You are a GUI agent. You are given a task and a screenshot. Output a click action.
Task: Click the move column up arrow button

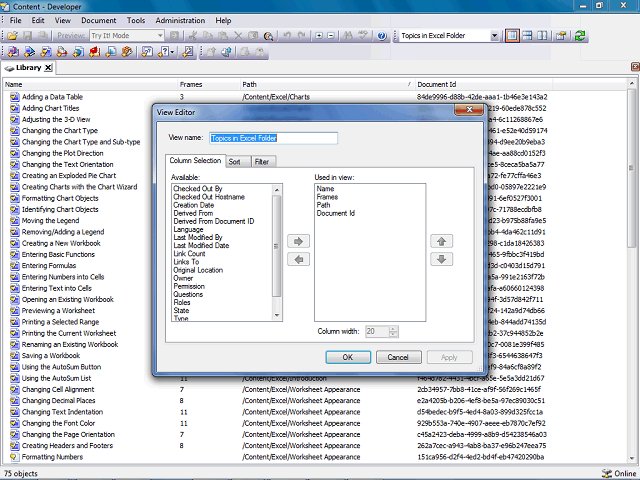441,241
